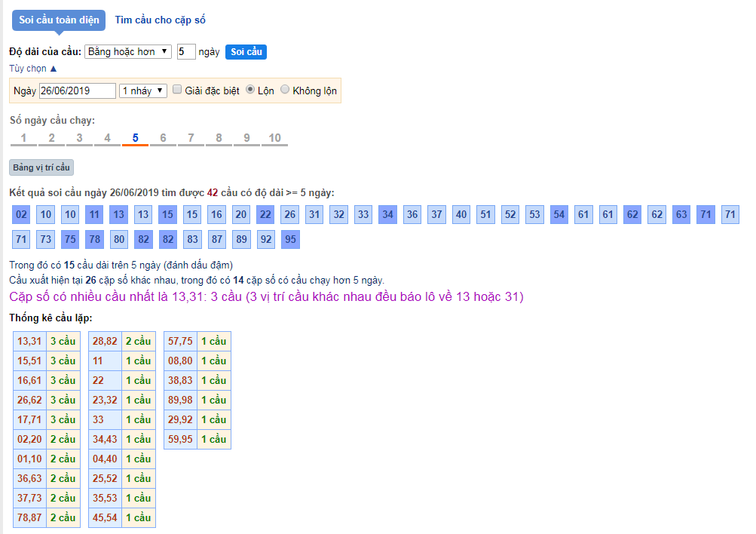Open the number tile labeled 95

(x=290, y=240)
